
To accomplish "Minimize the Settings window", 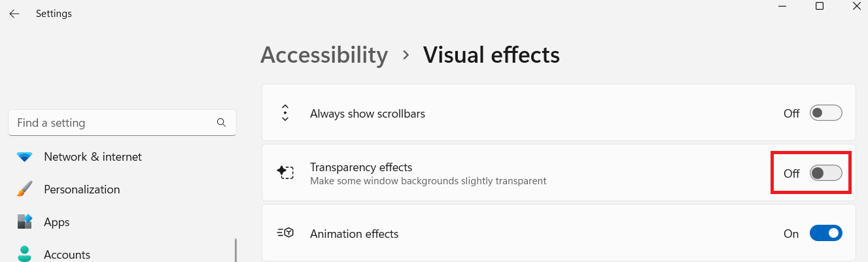I will (x=782, y=6).
